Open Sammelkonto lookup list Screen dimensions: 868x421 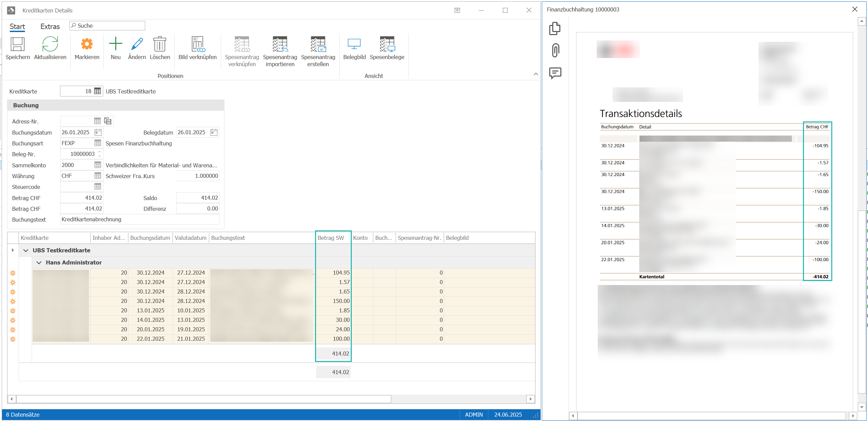point(98,165)
